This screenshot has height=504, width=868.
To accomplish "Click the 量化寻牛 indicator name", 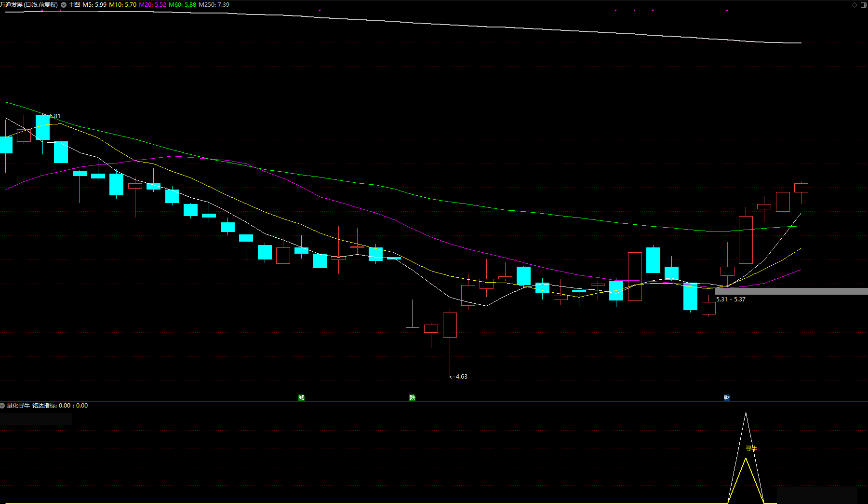I will click(18, 406).
